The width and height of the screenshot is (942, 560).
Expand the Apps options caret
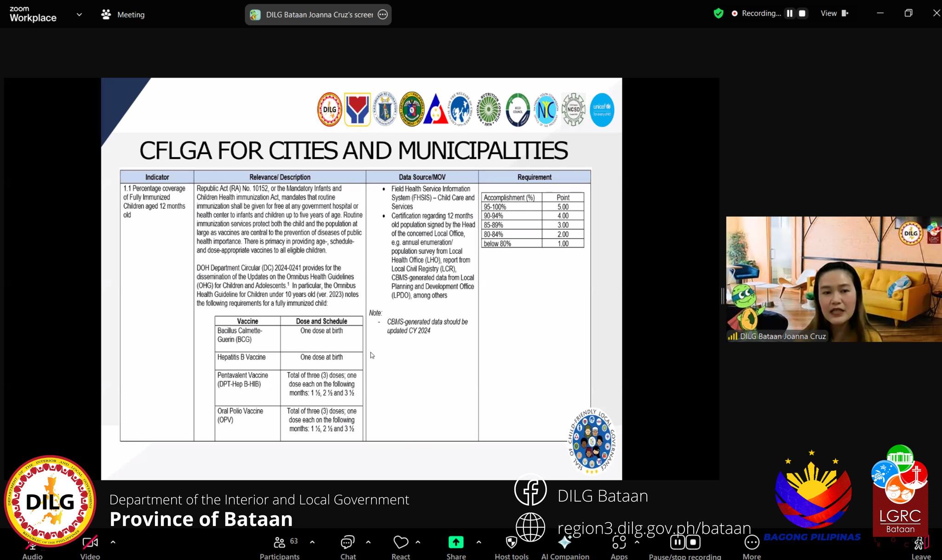(x=637, y=542)
